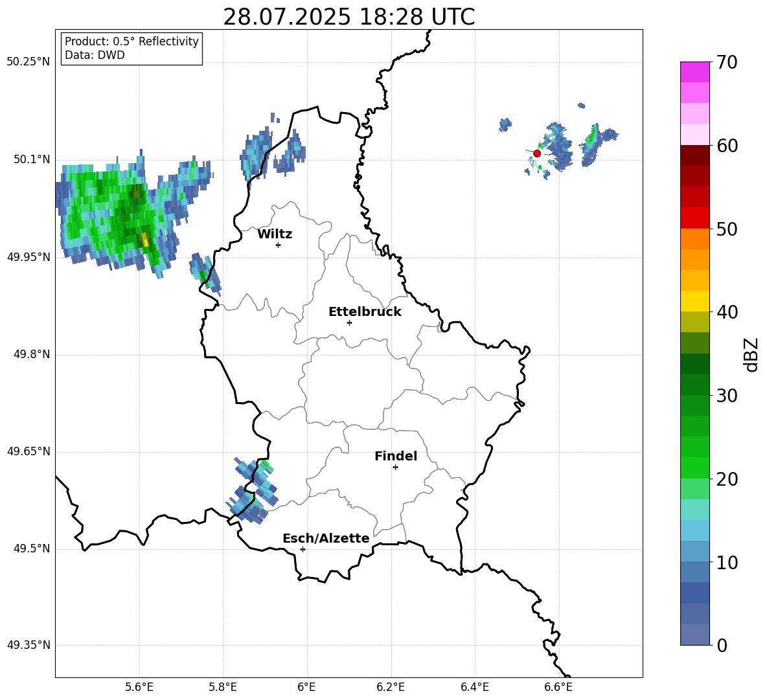Click the dBZ colorbar label

tap(751, 354)
